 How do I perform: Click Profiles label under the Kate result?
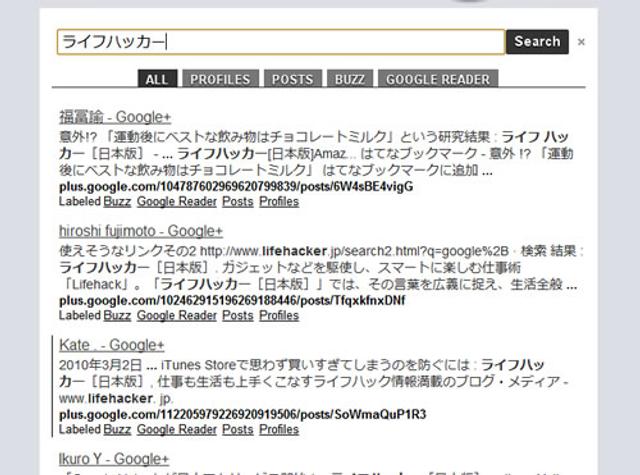(279, 429)
